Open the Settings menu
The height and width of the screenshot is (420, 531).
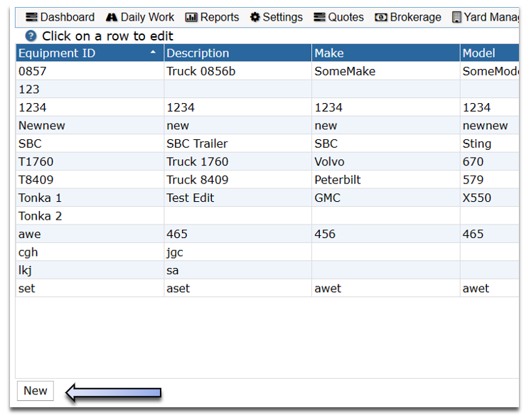tap(277, 17)
